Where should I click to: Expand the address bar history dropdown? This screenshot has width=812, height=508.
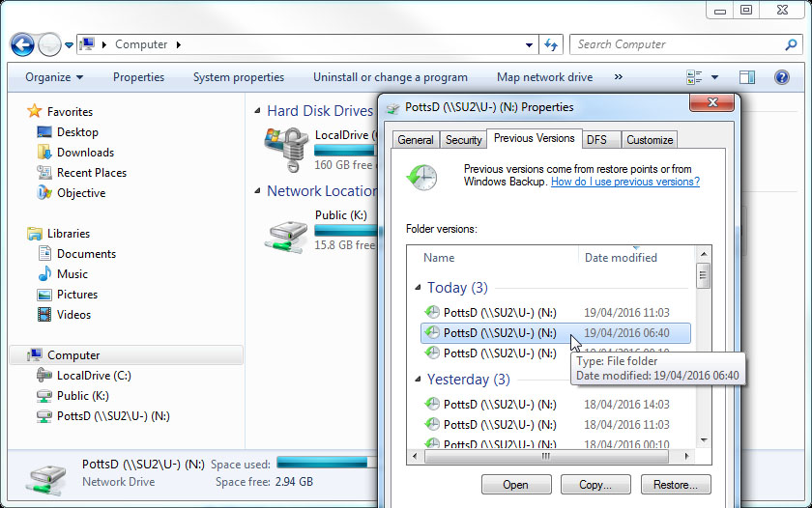tap(529, 45)
